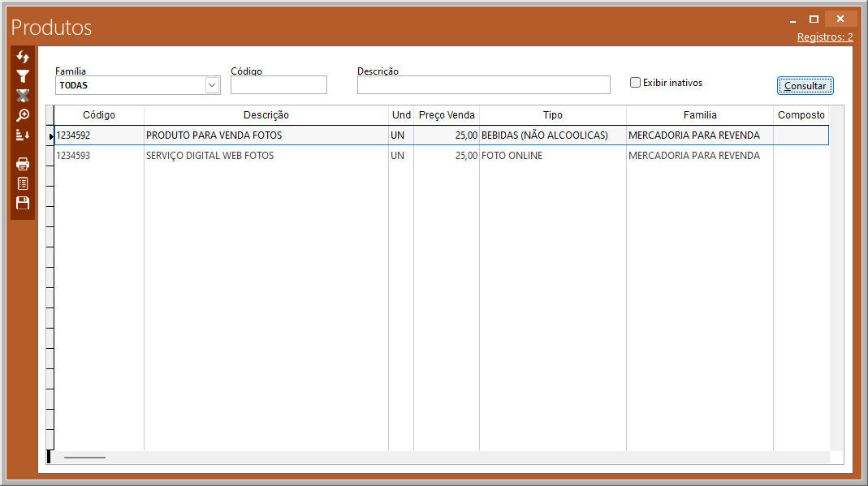Open the report sheet icon in sidebar

(x=23, y=183)
